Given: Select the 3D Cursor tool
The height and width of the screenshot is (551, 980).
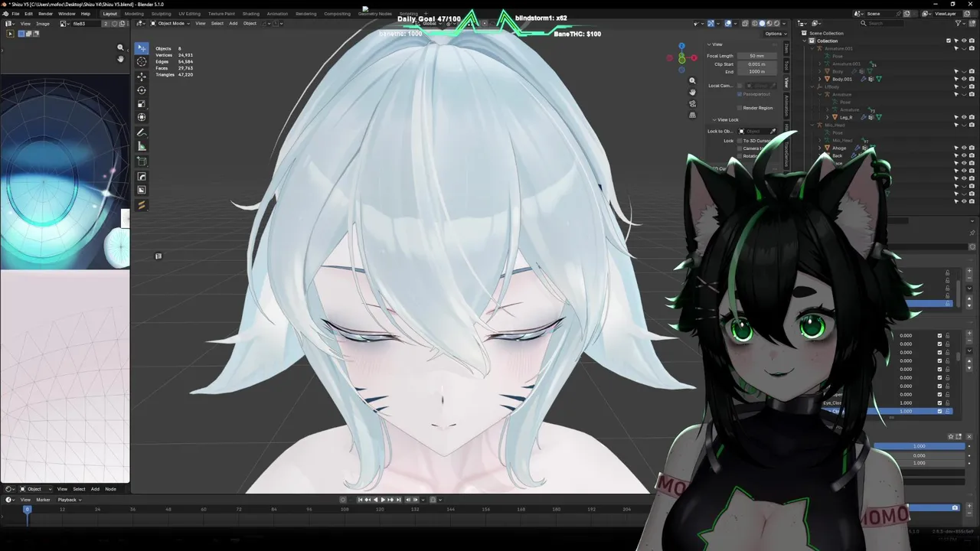Looking at the screenshot, I should [x=142, y=62].
